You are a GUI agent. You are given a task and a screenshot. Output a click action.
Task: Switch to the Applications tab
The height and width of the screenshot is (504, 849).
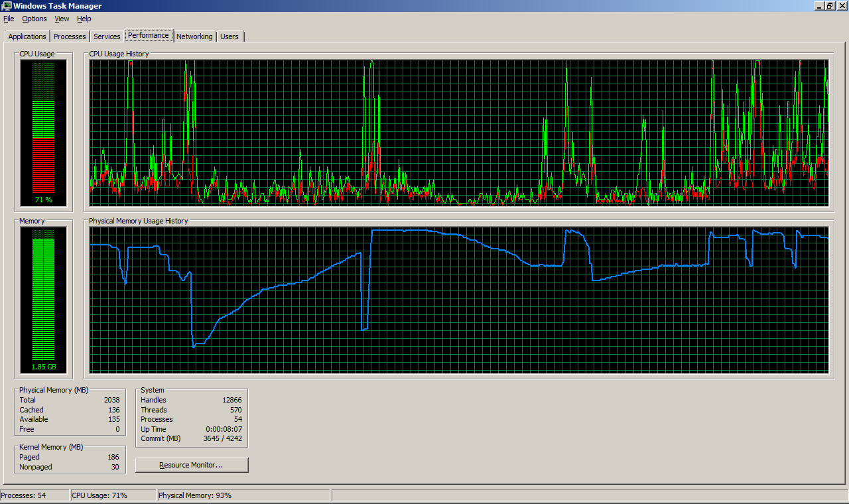click(27, 36)
